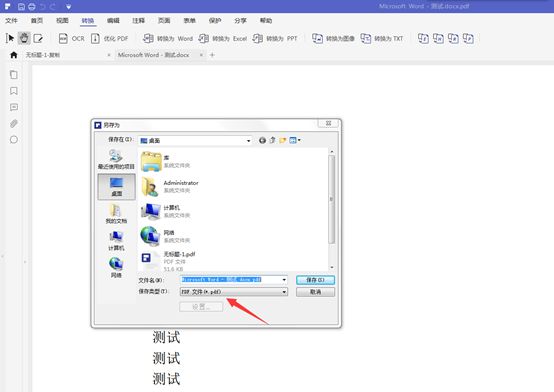Open attachments paperclip panel in sidebar
This screenshot has height=392, width=554.
pos(14,123)
